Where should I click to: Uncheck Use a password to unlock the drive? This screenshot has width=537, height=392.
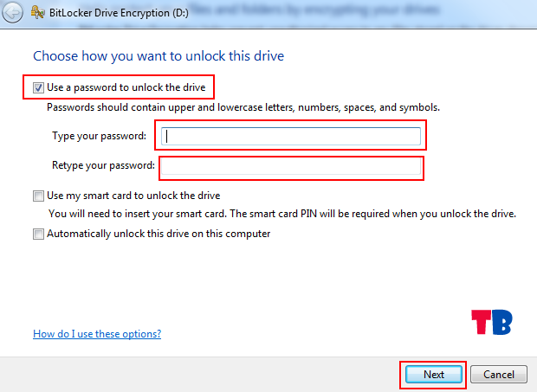coord(38,88)
